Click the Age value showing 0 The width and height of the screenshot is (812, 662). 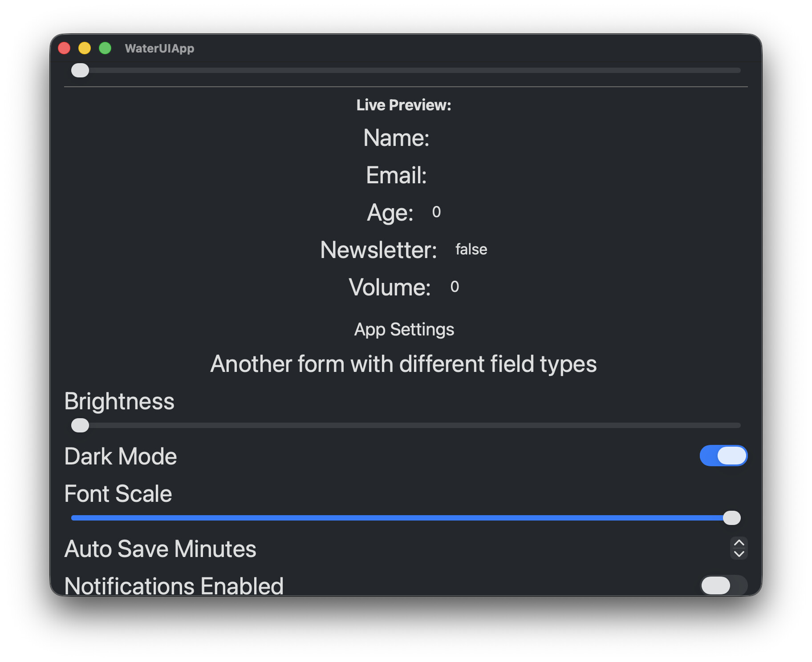pos(436,212)
